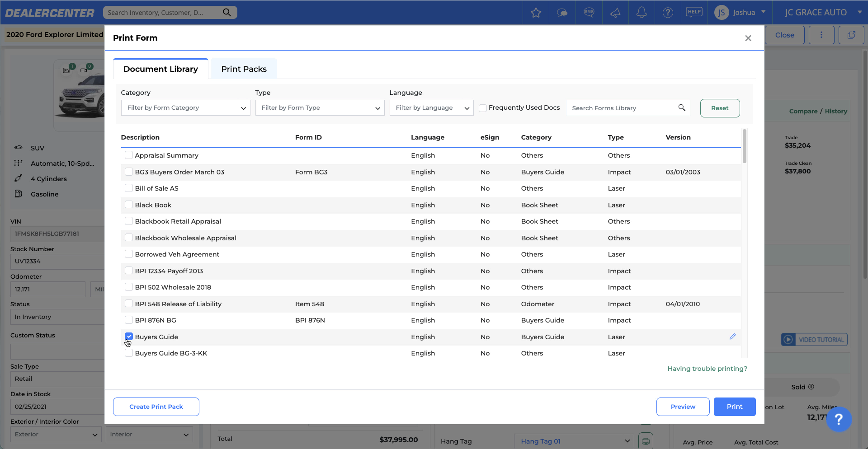Check the Bill of Sale AS checkbox

point(129,188)
